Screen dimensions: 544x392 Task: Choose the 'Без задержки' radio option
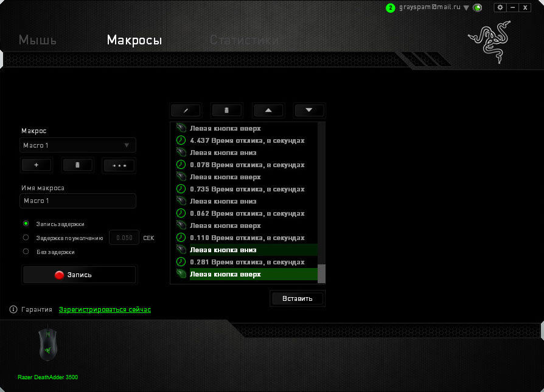click(26, 251)
